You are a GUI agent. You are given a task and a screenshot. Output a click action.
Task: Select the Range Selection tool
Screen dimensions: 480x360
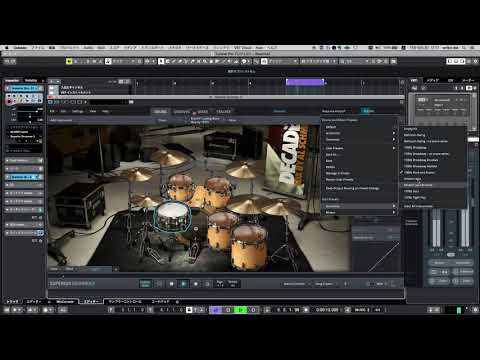167,61
